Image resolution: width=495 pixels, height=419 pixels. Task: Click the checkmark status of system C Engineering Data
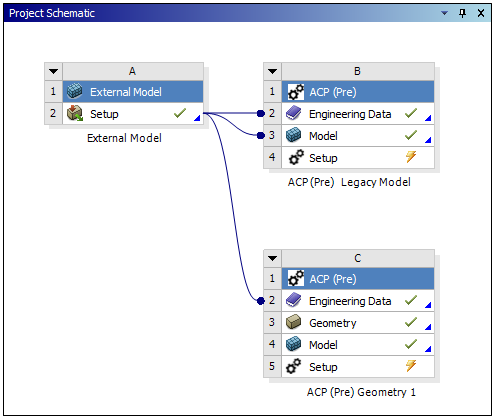[411, 300]
